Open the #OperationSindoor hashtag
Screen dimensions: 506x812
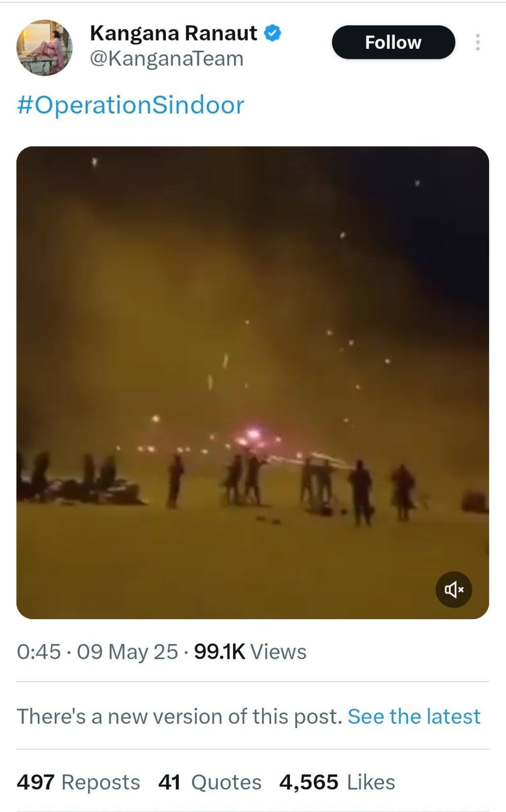point(130,105)
